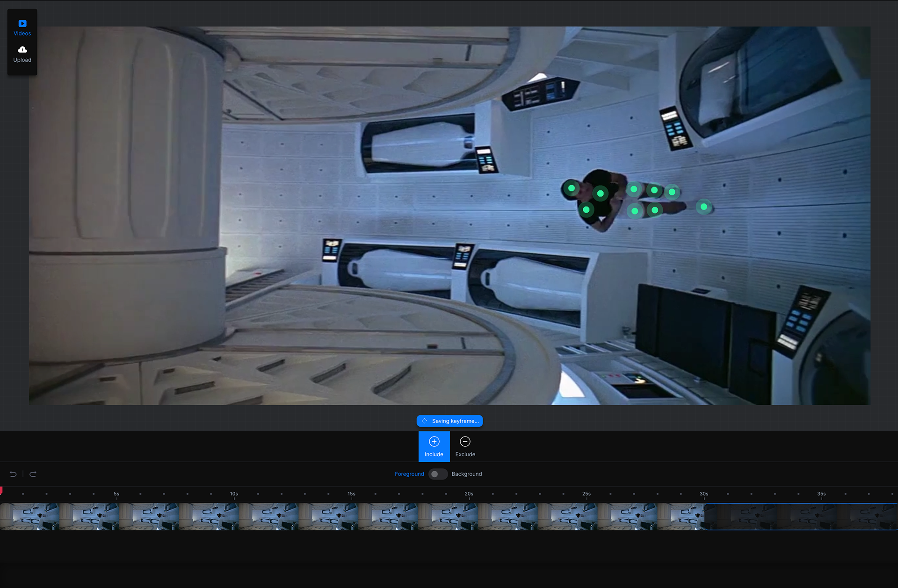This screenshot has width=898, height=588.
Task: Click the 25s mark on the timeline
Action: click(587, 494)
